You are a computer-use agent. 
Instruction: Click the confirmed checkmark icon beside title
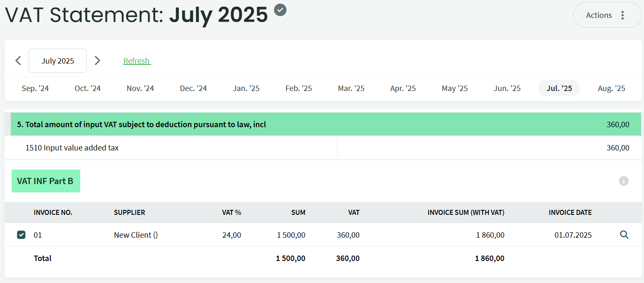(281, 9)
